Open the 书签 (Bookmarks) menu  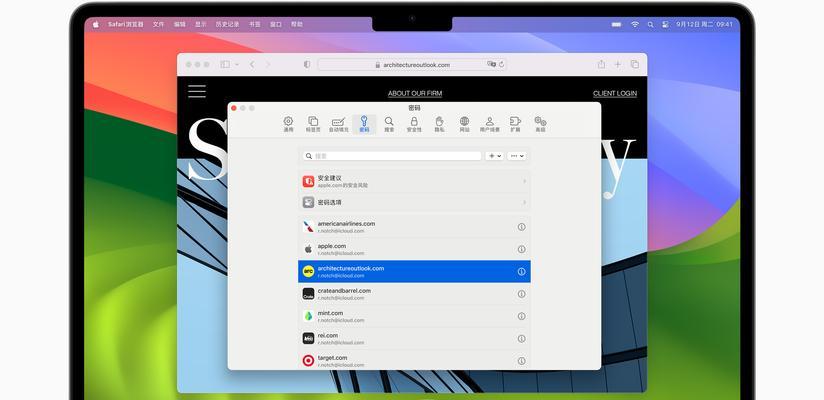(255, 24)
